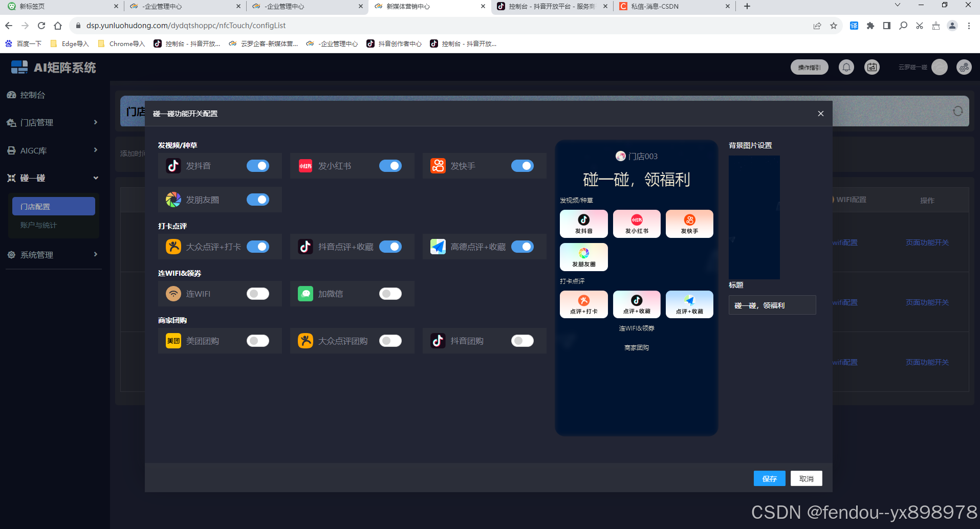Tap the 发抖音 card in phone preview
The image size is (980, 529).
(x=584, y=224)
